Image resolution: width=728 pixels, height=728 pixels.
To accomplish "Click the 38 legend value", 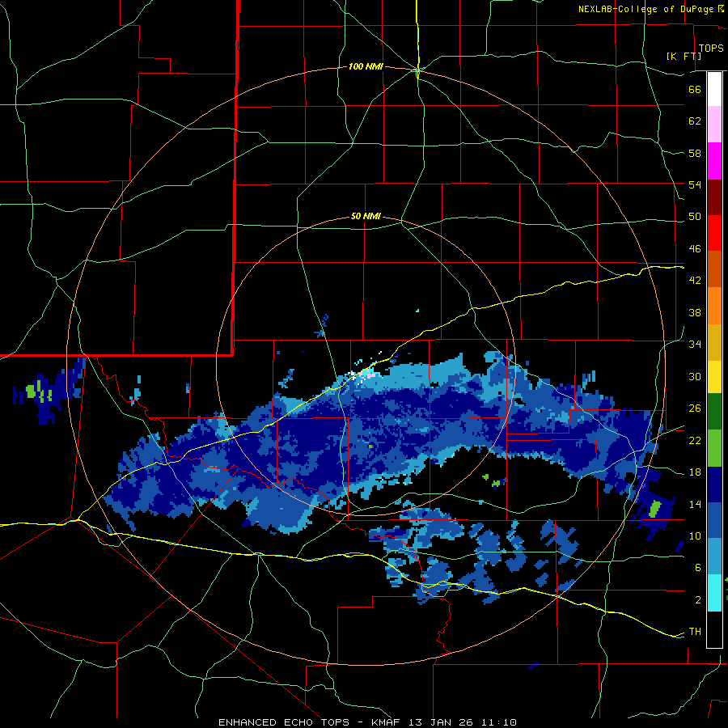I will click(695, 313).
